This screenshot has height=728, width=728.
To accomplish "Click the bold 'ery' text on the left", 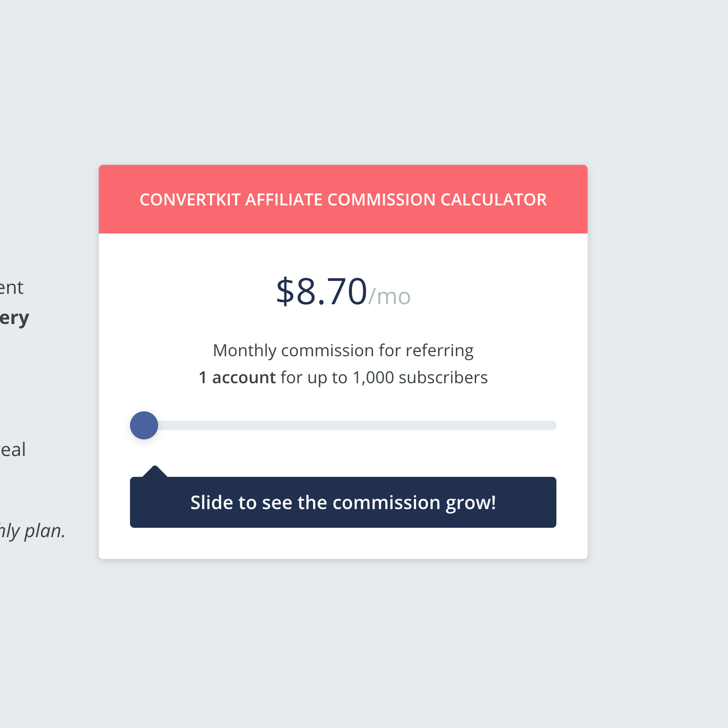I will pos(15,318).
